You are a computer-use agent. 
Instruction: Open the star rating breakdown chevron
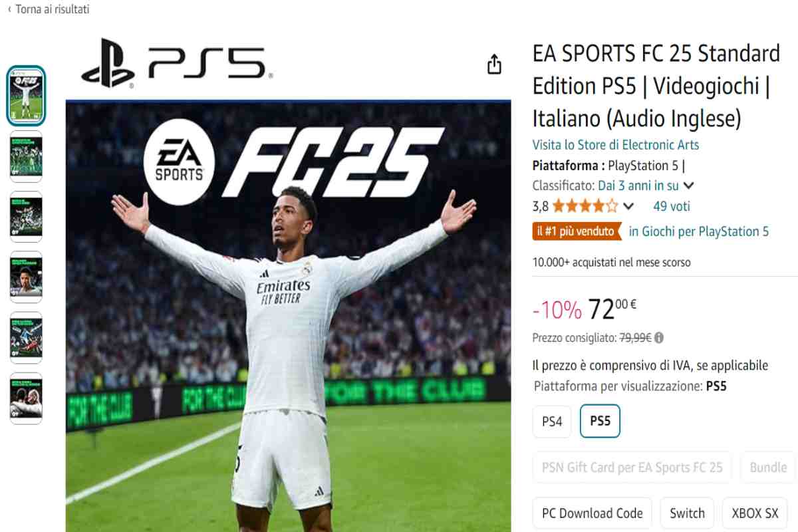tap(628, 206)
